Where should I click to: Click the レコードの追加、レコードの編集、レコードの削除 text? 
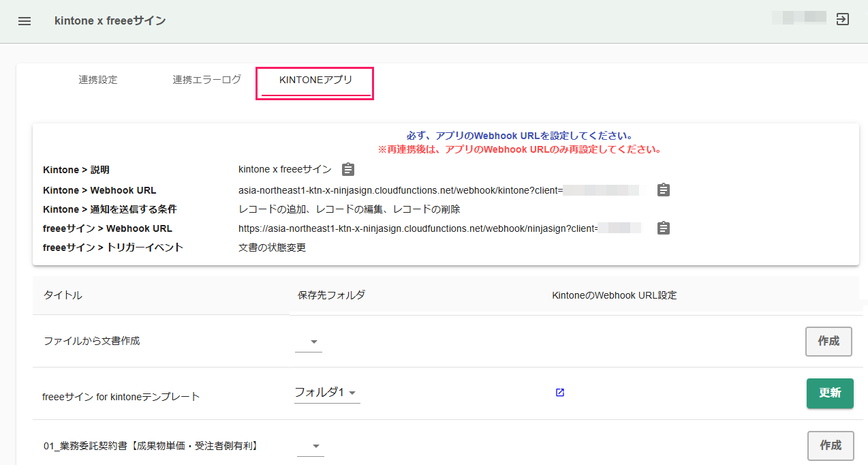(350, 209)
